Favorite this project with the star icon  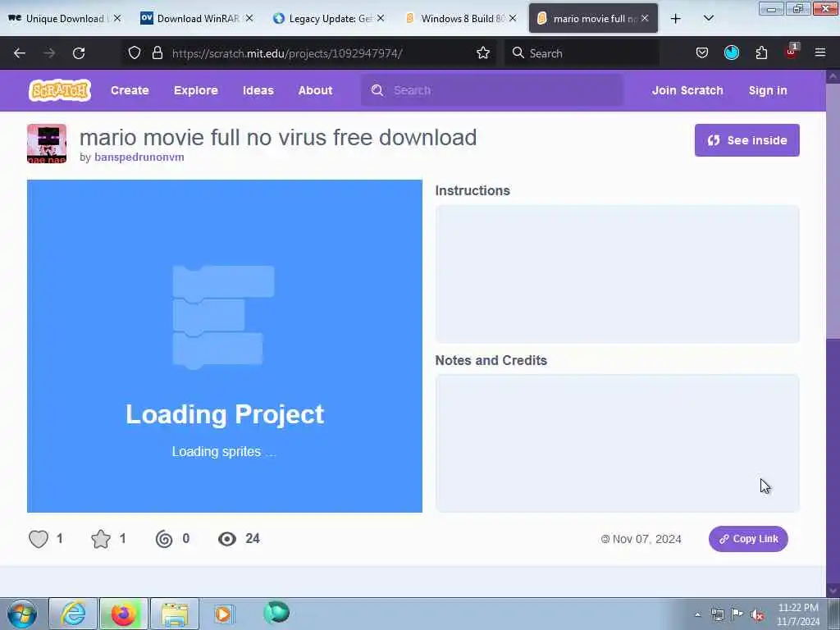pos(101,539)
